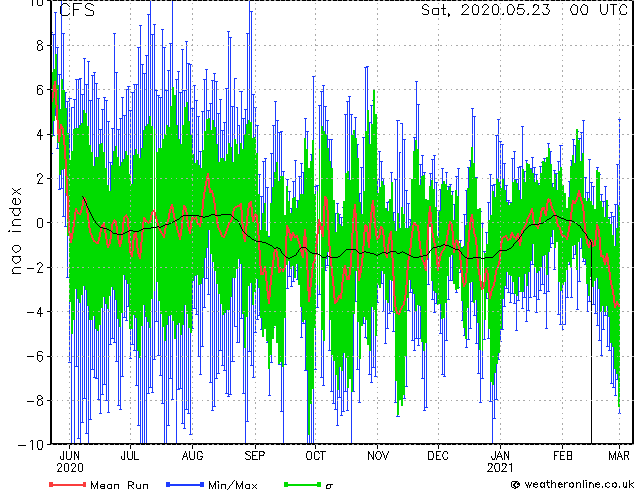Click the y-axis value 8
634x490 pixels.
click(40, 45)
